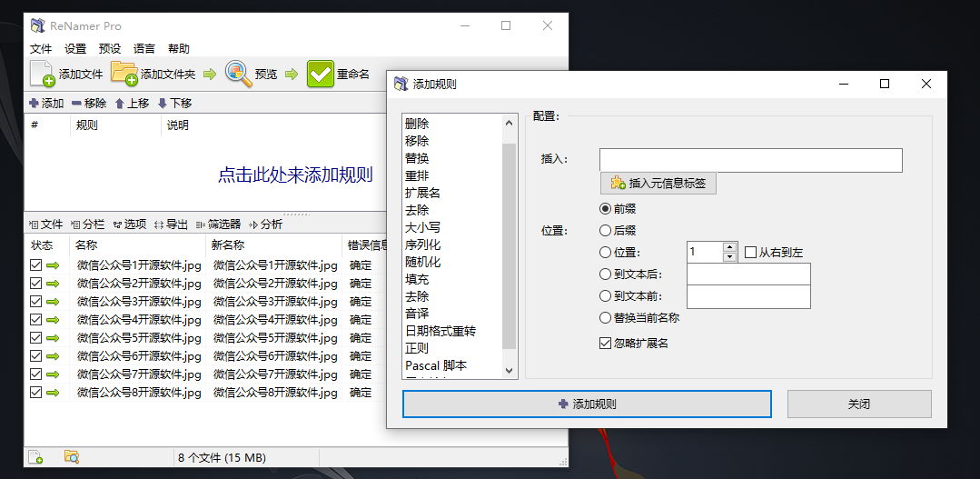This screenshot has width=980, height=479.
Task: Move rule down with 下移 arrow
Action: pos(174,104)
